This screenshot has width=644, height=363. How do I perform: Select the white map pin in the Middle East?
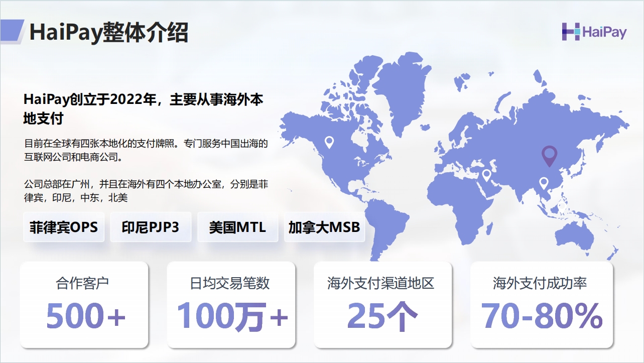coord(486,175)
